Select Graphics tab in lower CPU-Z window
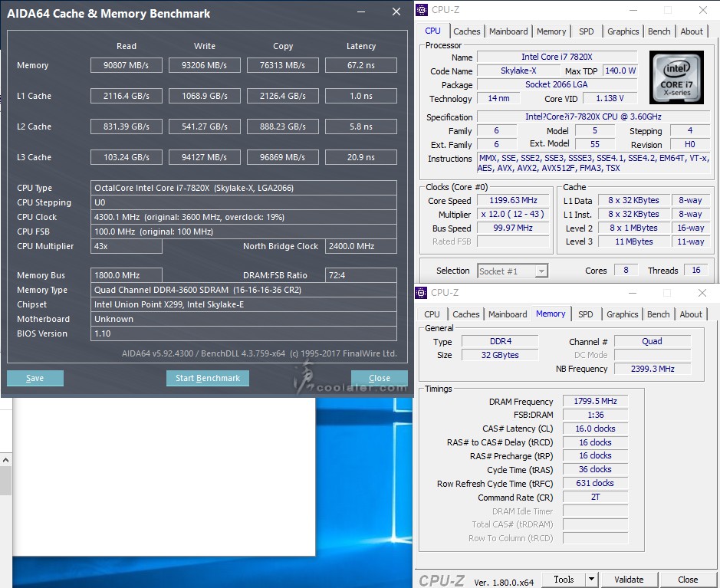This screenshot has height=588, width=720. point(622,314)
